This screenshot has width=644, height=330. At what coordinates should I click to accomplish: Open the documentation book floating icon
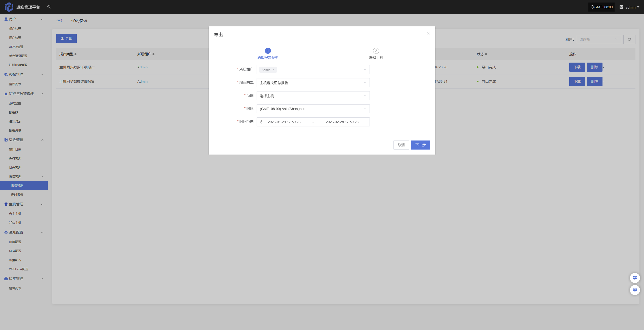635,290
